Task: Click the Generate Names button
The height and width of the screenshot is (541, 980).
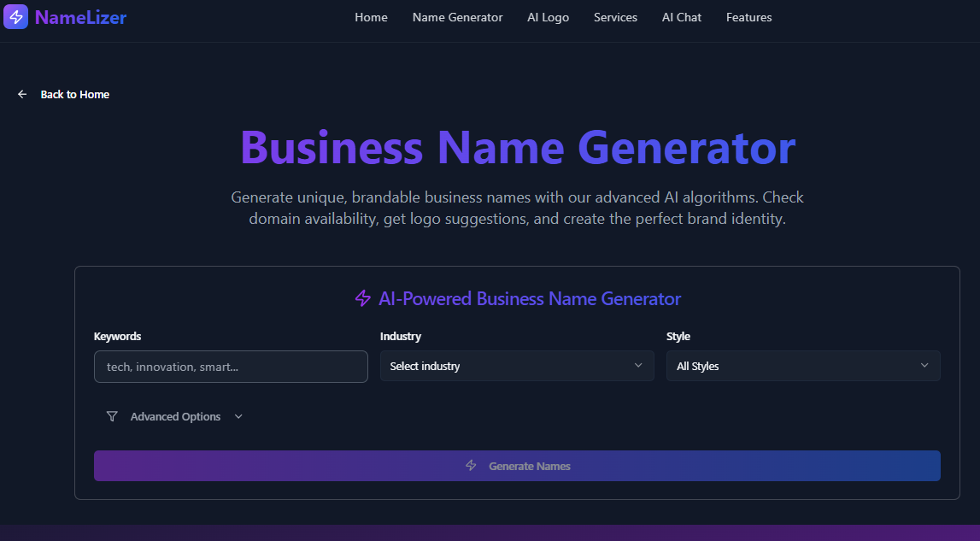Action: point(517,466)
